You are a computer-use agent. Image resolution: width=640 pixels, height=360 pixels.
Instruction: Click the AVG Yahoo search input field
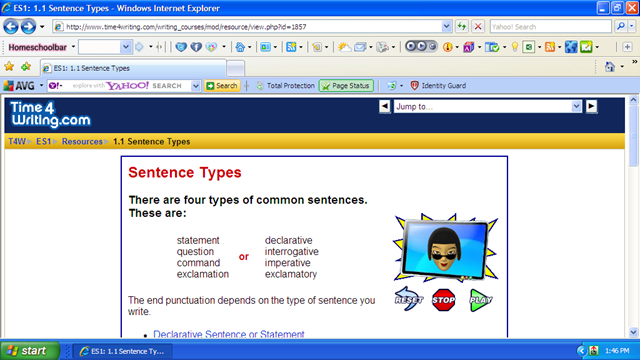point(127,86)
